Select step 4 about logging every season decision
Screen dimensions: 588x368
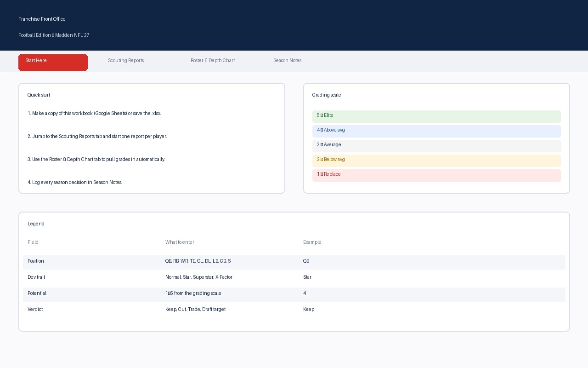click(74, 182)
